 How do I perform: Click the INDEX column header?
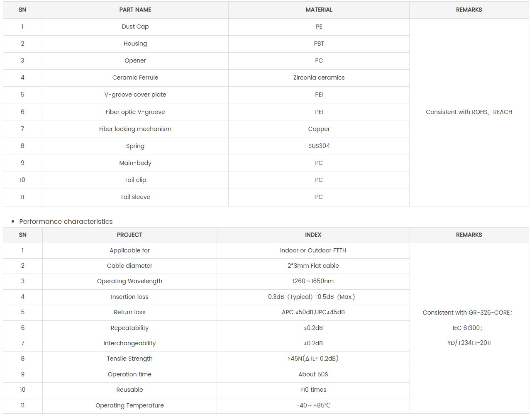click(313, 235)
